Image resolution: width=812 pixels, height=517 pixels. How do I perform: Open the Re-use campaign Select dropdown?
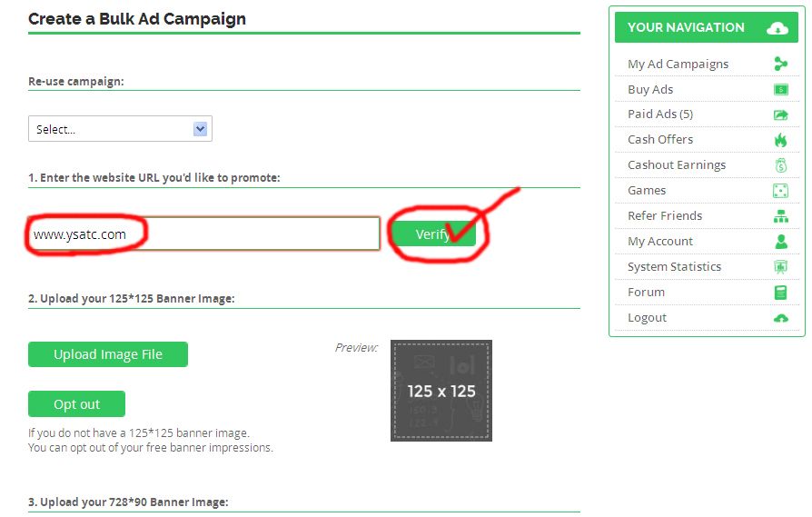(x=120, y=129)
